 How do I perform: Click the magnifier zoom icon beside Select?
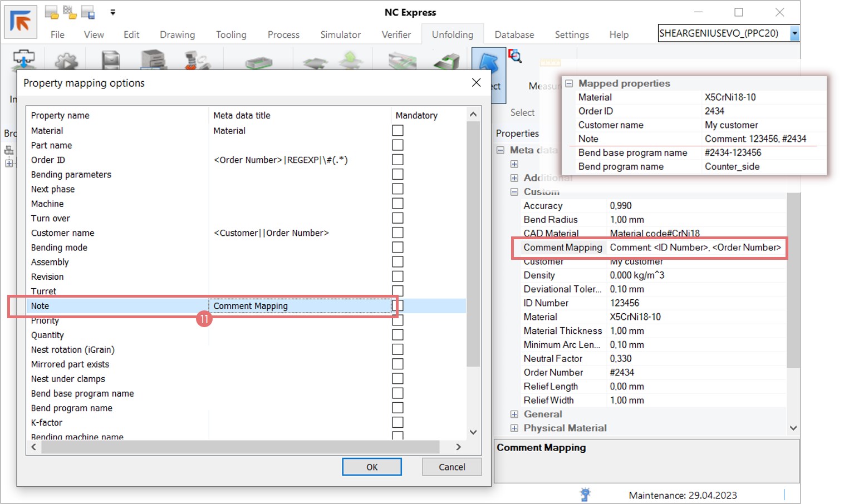pos(515,56)
